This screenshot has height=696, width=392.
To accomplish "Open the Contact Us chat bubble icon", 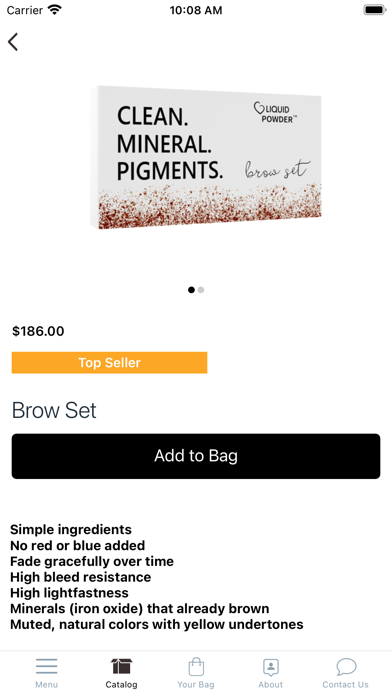I will [x=346, y=666].
